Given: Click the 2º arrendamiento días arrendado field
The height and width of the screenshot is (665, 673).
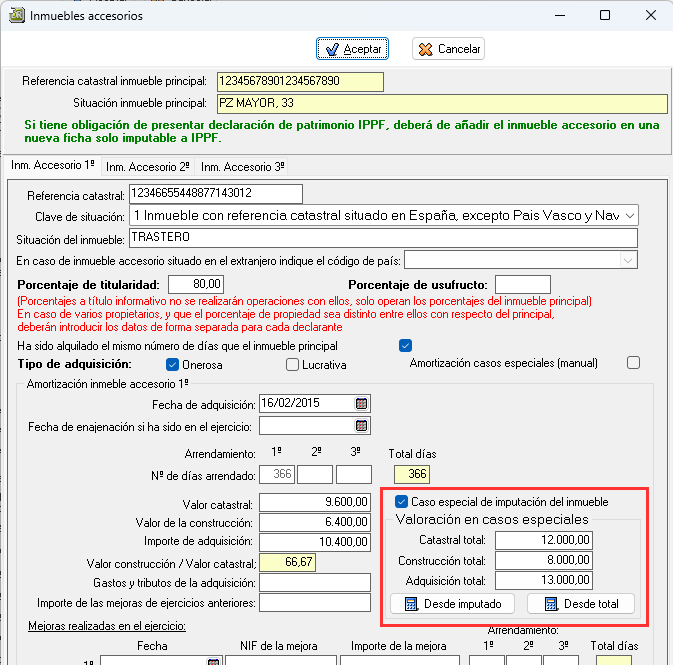Looking at the screenshot, I should tap(315, 474).
